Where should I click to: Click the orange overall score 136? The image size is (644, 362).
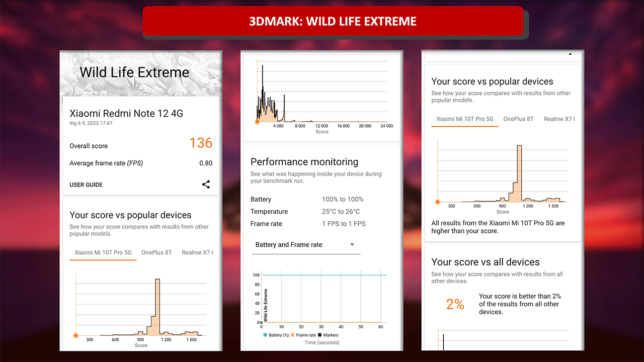pyautogui.click(x=201, y=143)
